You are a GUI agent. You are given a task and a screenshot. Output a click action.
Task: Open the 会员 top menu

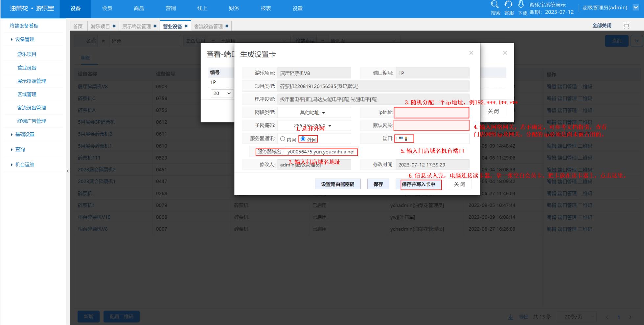(x=107, y=9)
